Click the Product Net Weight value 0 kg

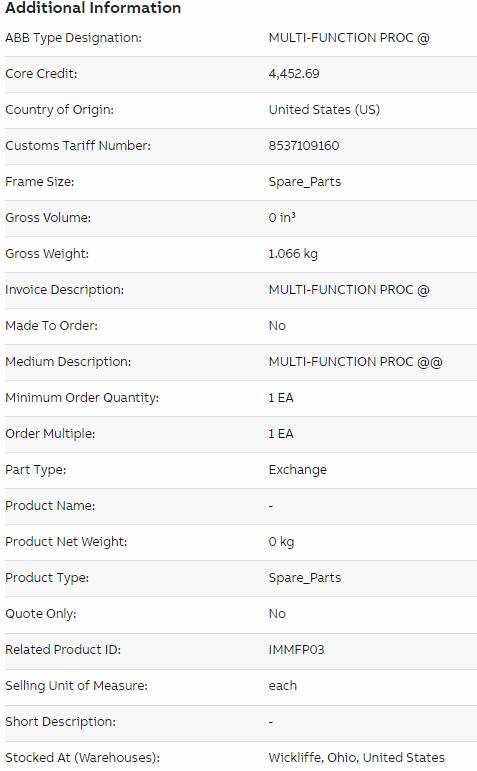pyautogui.click(x=281, y=542)
